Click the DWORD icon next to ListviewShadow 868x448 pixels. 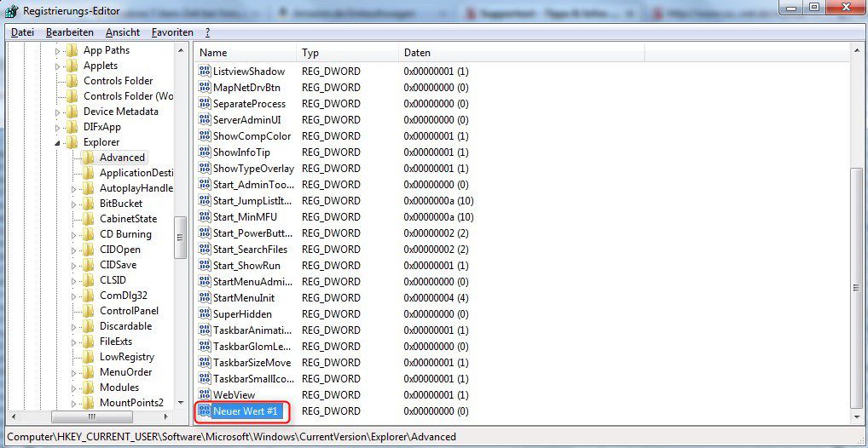pos(205,72)
